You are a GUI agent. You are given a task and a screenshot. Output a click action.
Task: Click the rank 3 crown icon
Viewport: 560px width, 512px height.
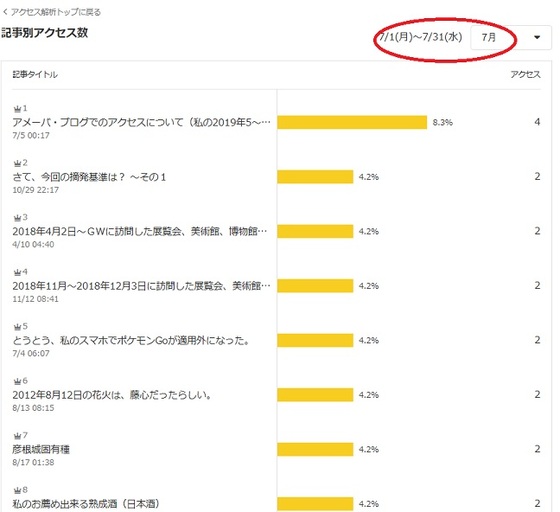17,217
